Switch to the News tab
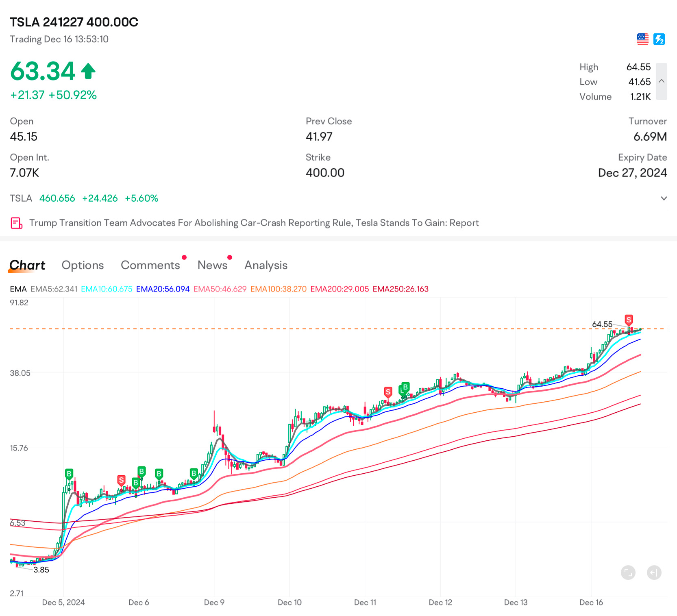 212,265
